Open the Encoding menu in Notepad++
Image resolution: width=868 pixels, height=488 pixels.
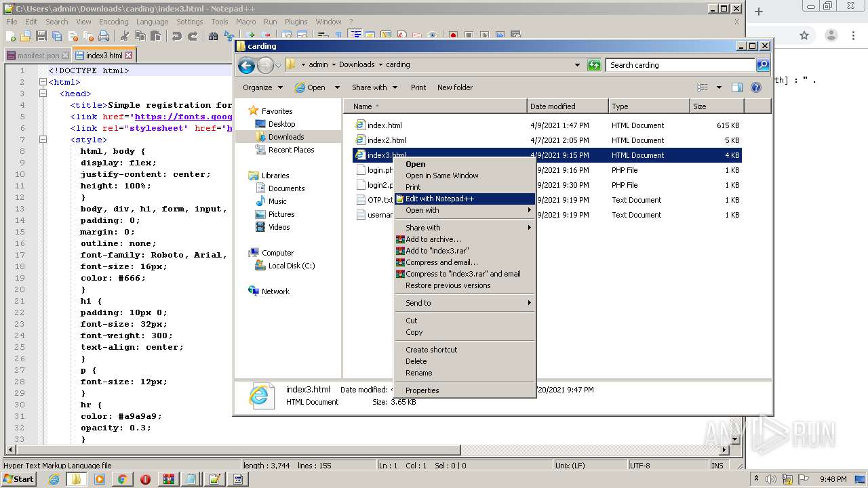click(x=113, y=22)
